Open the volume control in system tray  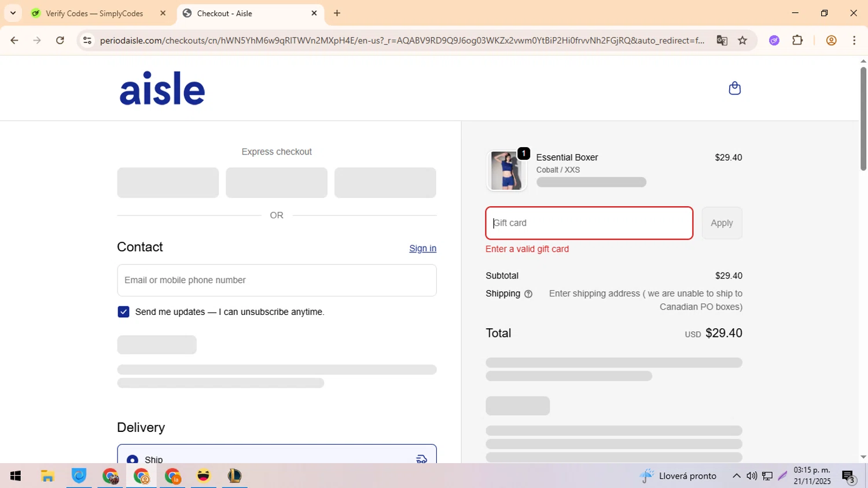752,476
